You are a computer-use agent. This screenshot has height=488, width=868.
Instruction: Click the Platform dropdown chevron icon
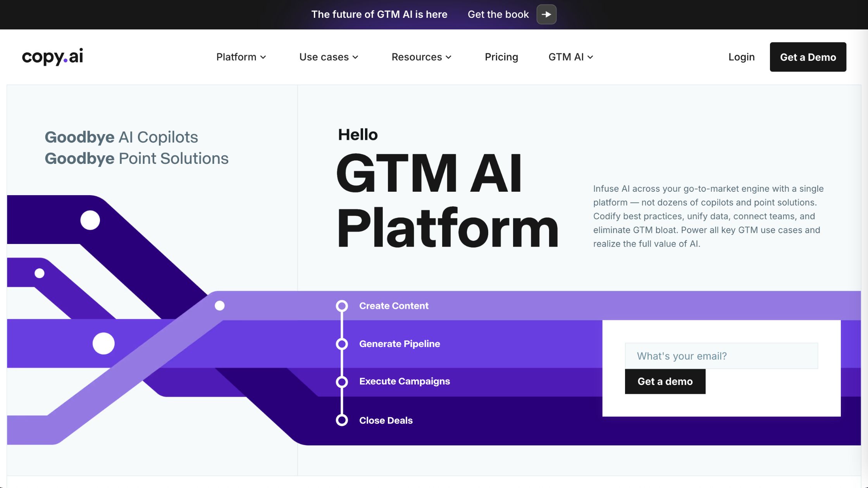point(263,57)
